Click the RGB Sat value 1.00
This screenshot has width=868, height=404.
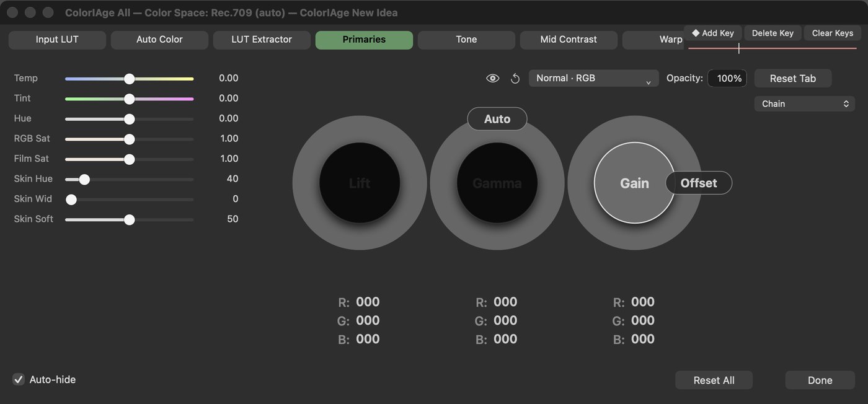229,138
